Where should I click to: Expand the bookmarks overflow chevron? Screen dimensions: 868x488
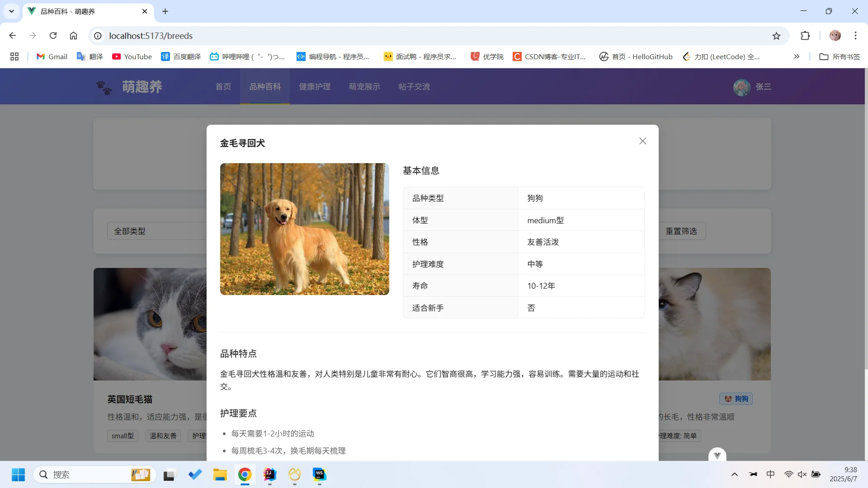click(x=796, y=56)
